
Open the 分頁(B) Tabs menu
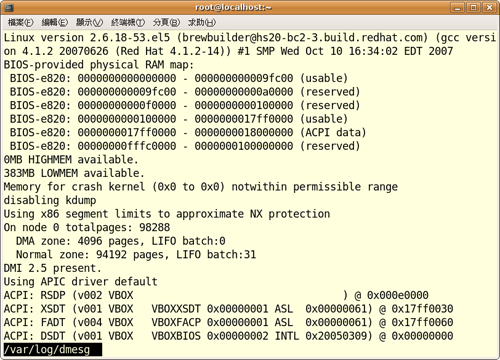point(166,22)
